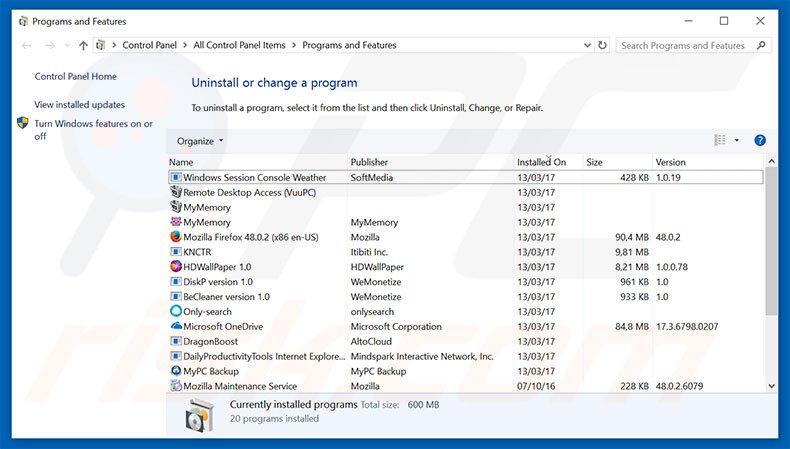
Task: Click the refresh icon beside address bar
Action: point(603,45)
